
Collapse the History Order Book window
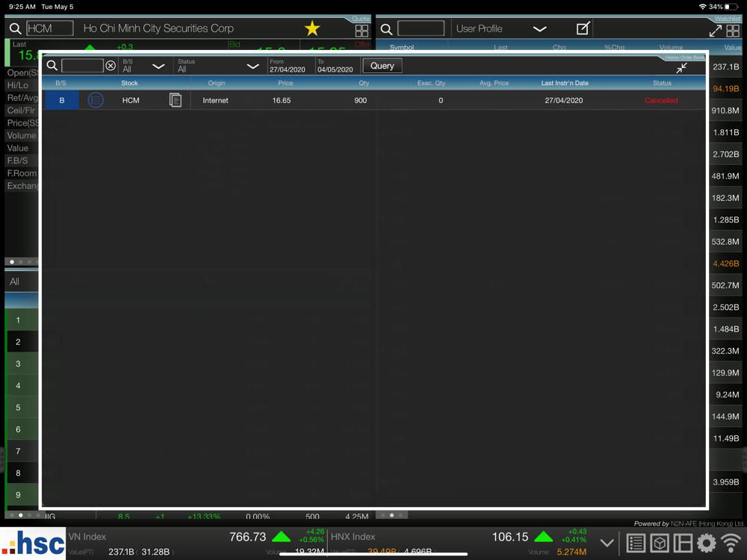coord(682,68)
